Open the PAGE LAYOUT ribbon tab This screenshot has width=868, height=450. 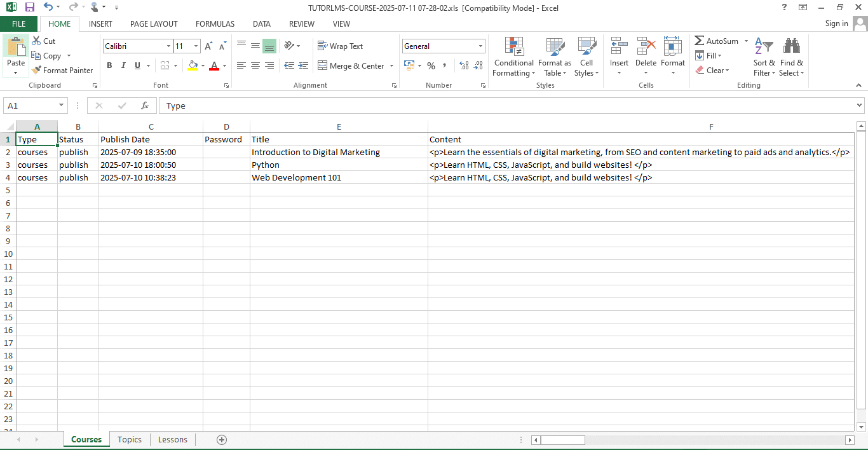click(x=154, y=24)
